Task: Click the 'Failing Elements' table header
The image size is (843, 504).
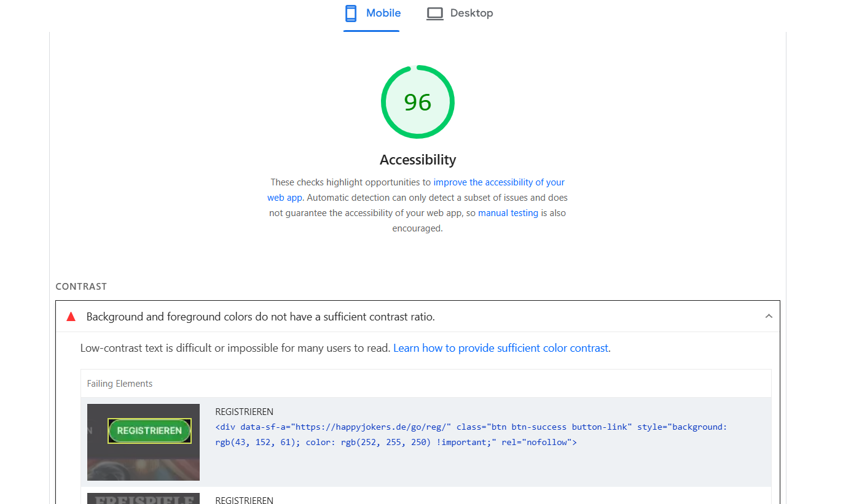Action: click(x=120, y=384)
